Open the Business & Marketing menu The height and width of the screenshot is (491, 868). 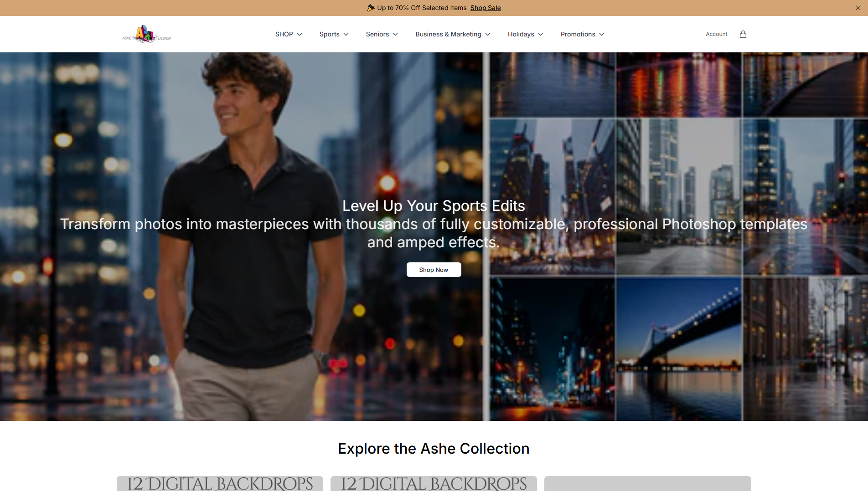tap(453, 34)
